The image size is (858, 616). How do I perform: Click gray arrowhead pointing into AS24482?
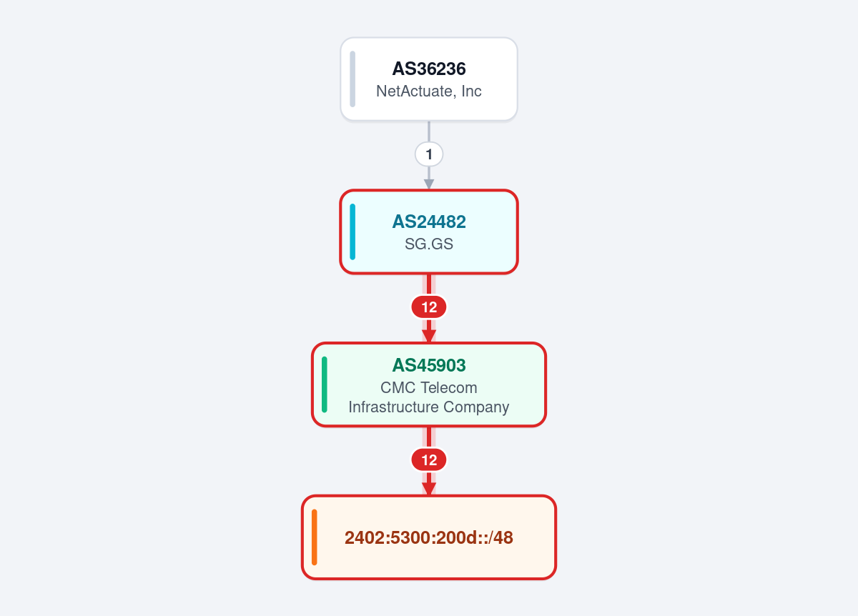point(429,184)
